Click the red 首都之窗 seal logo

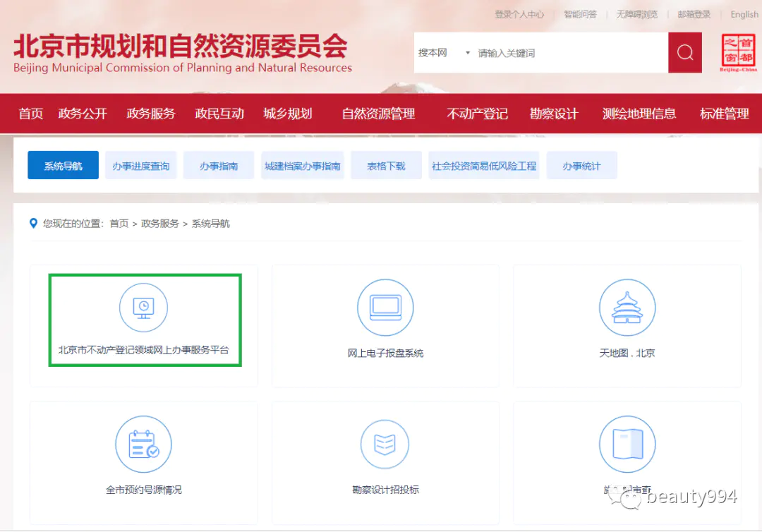click(738, 53)
